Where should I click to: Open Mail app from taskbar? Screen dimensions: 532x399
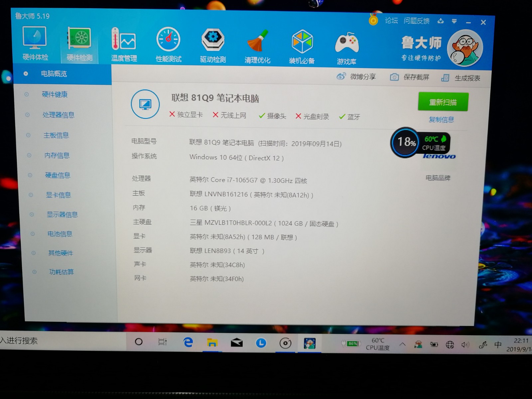click(236, 343)
